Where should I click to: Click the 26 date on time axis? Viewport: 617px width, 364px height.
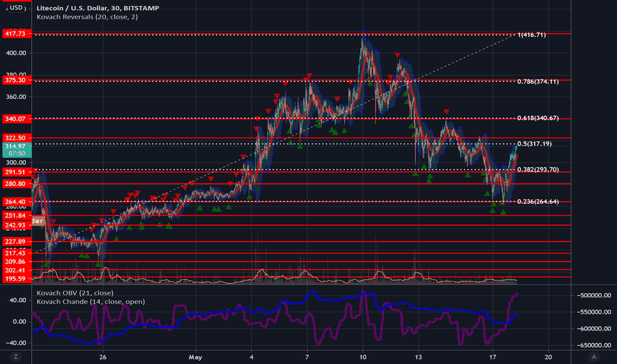tap(103, 357)
